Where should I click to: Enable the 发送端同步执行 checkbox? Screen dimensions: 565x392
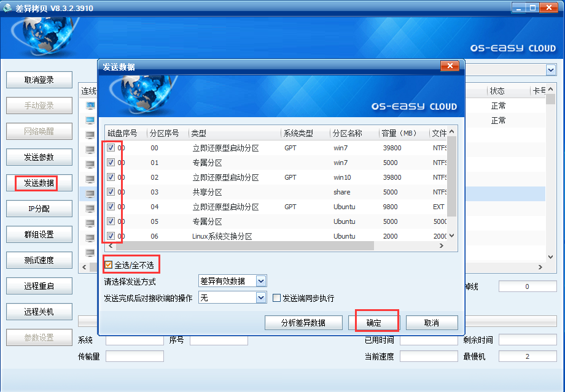pos(277,298)
